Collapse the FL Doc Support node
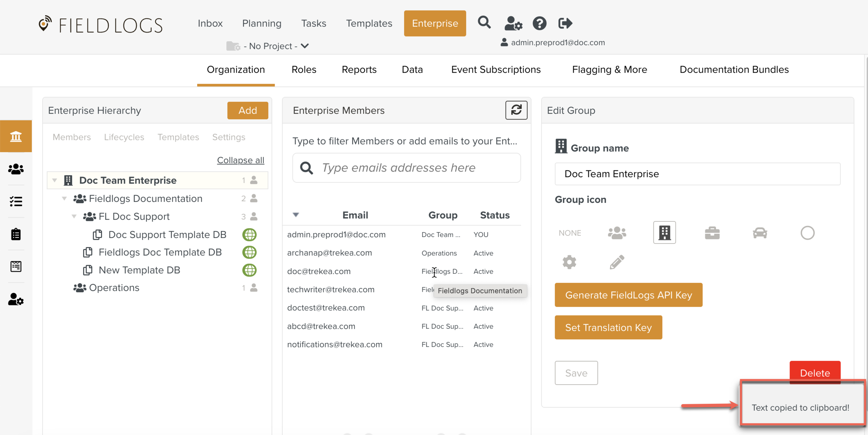The image size is (868, 435). pyautogui.click(x=74, y=216)
